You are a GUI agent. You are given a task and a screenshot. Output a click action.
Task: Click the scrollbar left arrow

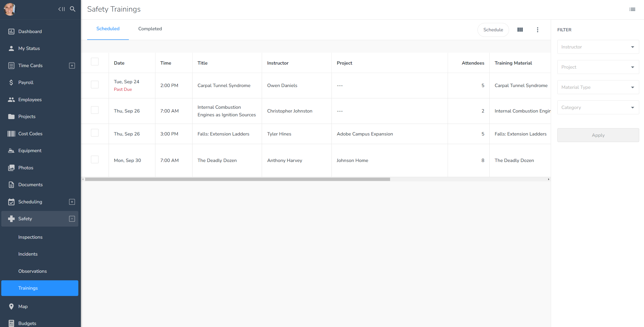(x=83, y=179)
